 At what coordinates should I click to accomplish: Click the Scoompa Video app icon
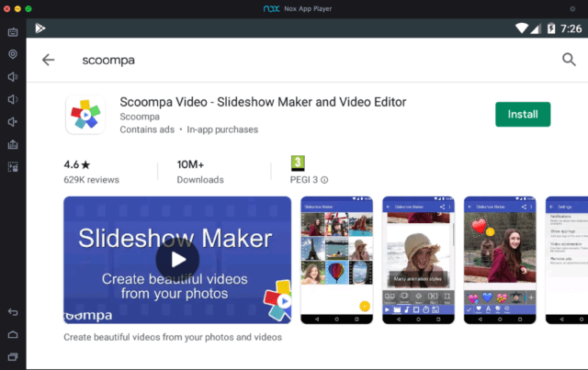[x=85, y=115]
